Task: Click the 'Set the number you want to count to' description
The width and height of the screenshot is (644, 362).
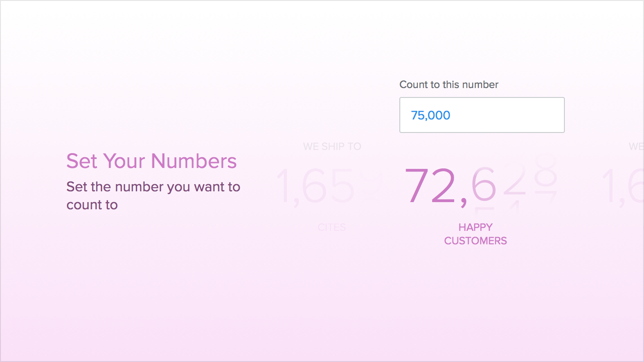Action: click(153, 195)
